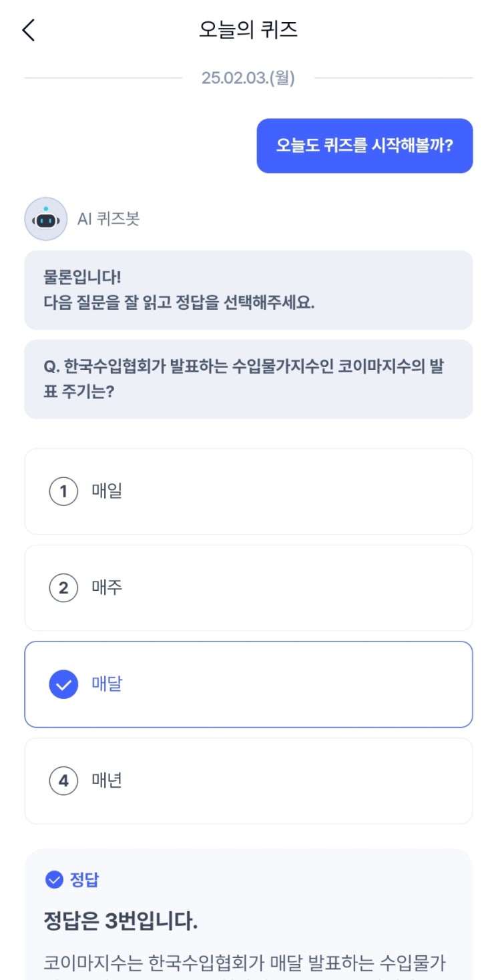Click the circled number 2 icon
The width and height of the screenshot is (496, 980).
click(63, 588)
